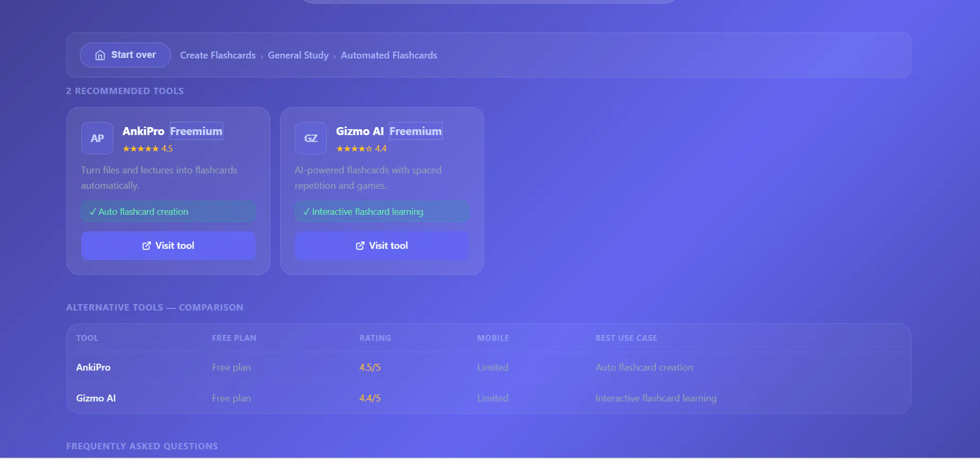Click the 4.5/5 rating in the table
Viewport: 980px width, 461px height.
pyautogui.click(x=370, y=367)
